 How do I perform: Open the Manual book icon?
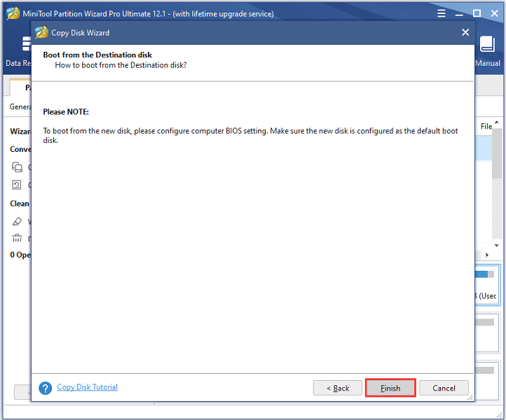(487, 44)
